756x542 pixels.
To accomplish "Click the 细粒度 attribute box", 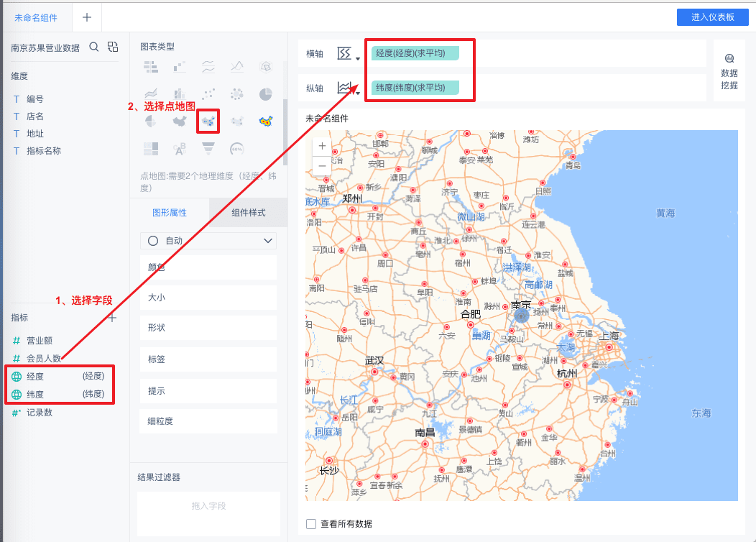I will click(208, 421).
